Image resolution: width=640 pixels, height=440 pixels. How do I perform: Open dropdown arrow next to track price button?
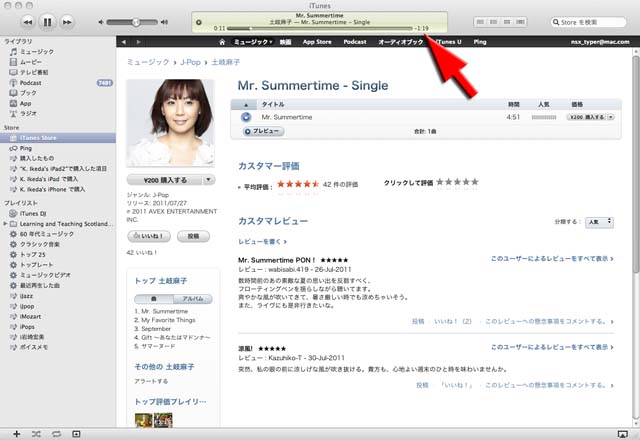[x=611, y=117]
